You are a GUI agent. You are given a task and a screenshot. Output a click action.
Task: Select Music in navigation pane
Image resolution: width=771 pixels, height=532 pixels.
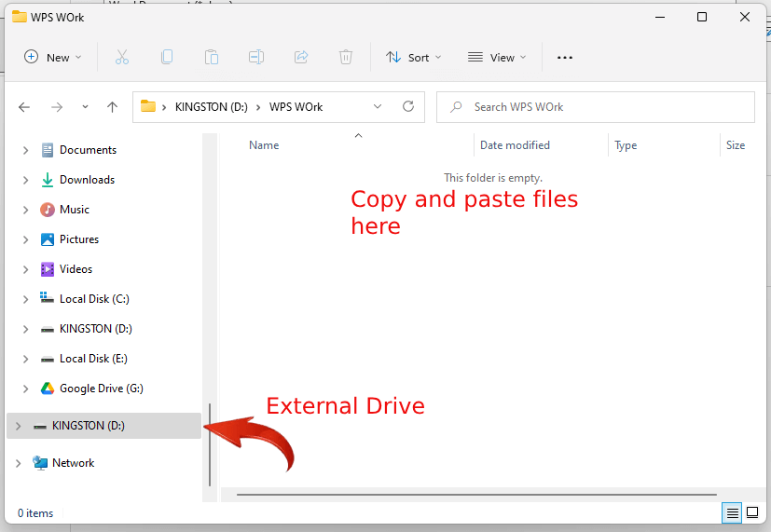pyautogui.click(x=75, y=210)
